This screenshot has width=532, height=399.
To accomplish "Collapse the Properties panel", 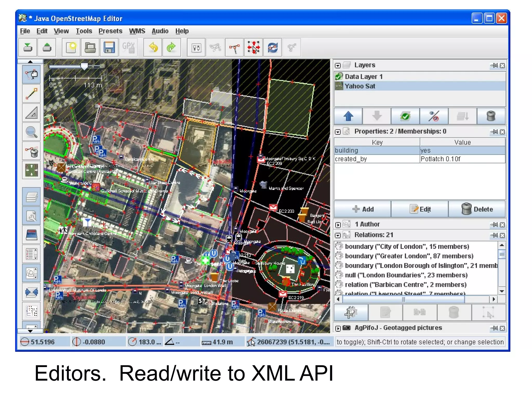I will point(338,132).
